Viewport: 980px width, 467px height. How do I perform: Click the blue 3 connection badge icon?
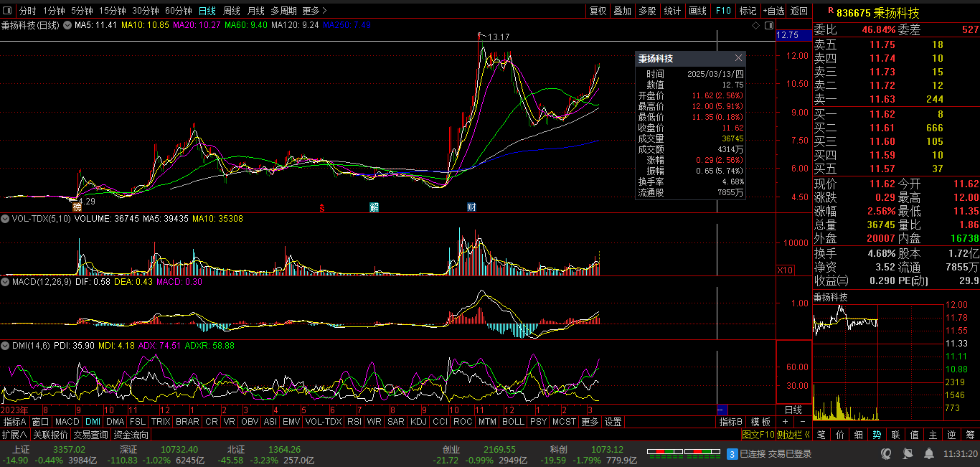point(732,453)
